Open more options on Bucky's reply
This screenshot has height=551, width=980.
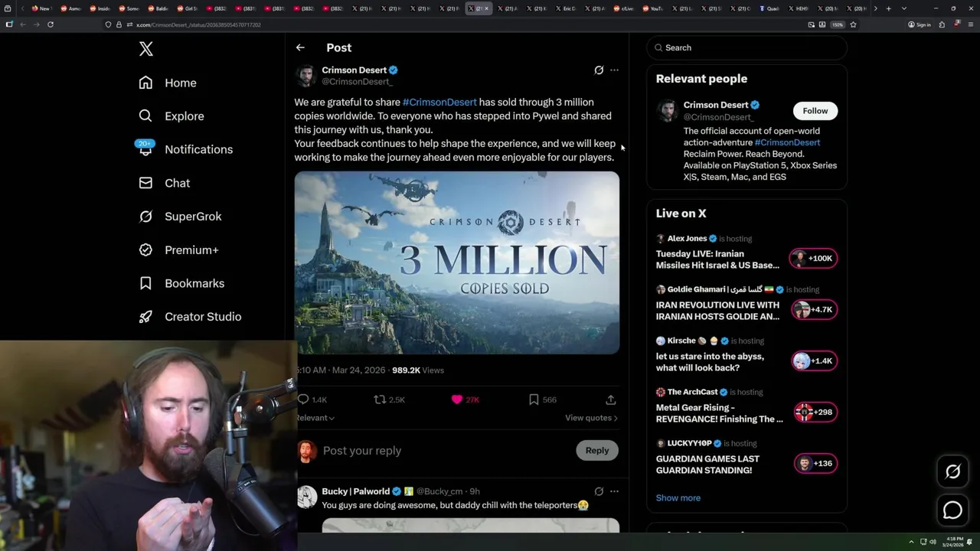click(614, 491)
